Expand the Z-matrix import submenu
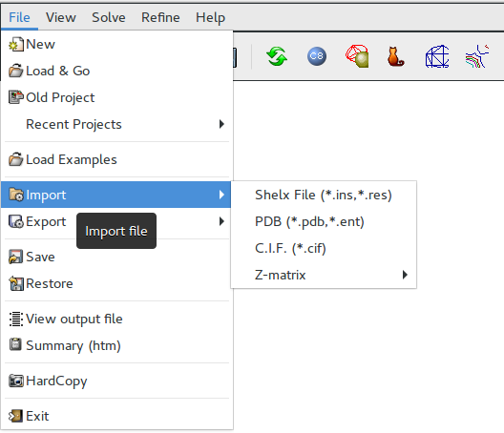 coord(324,275)
